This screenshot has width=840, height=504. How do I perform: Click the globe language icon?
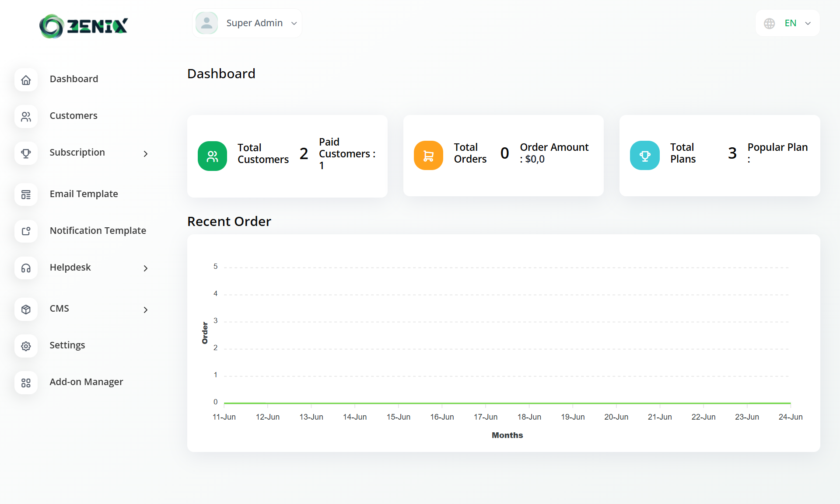(769, 23)
